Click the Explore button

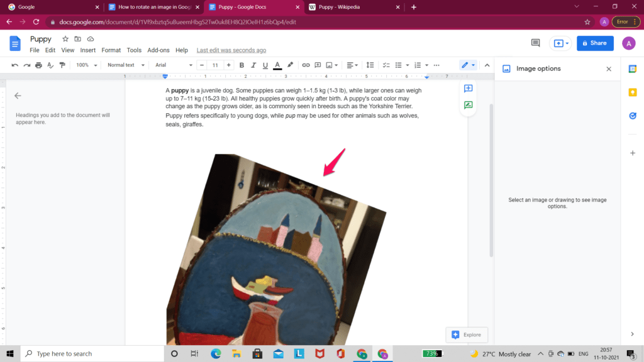[x=467, y=335]
